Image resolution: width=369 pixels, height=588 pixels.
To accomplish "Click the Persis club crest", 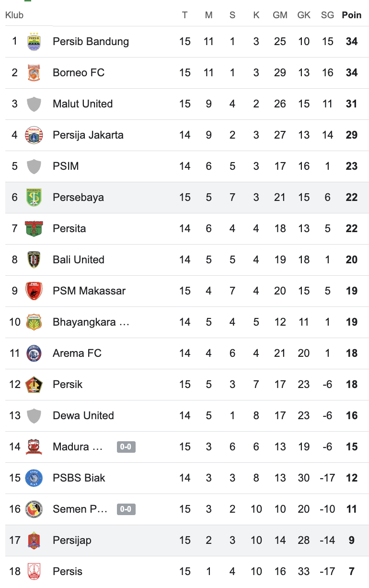I will point(34,572).
